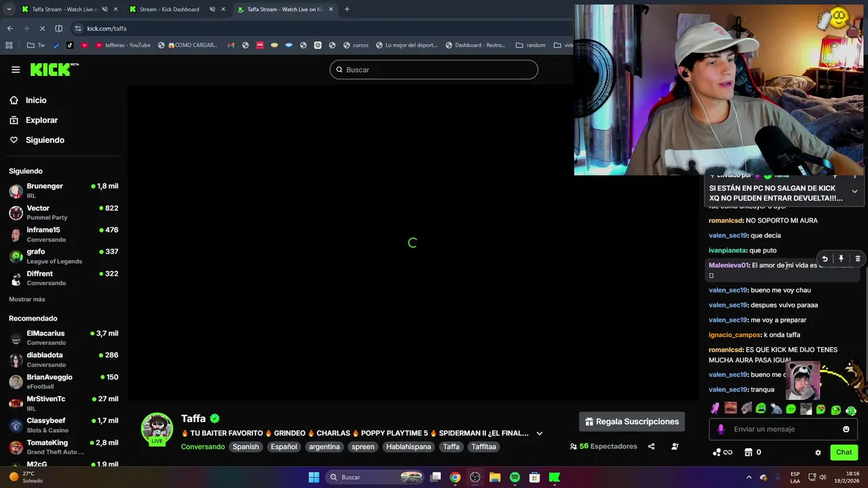
Task: Unmute the first Taffa Stream tab
Action: pyautogui.click(x=104, y=9)
